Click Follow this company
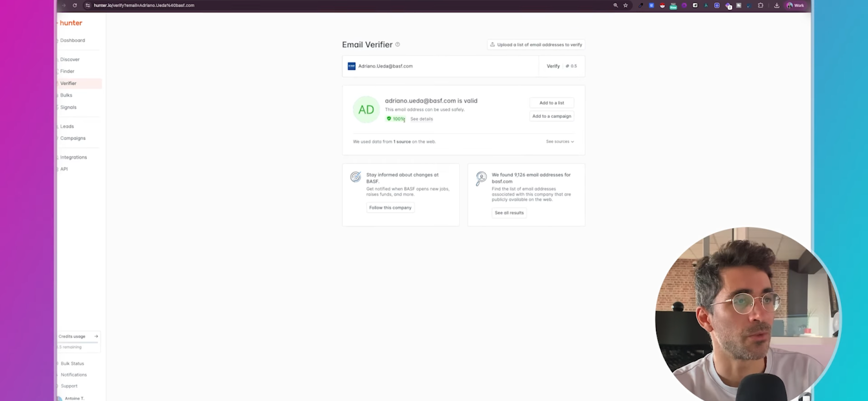 tap(391, 207)
